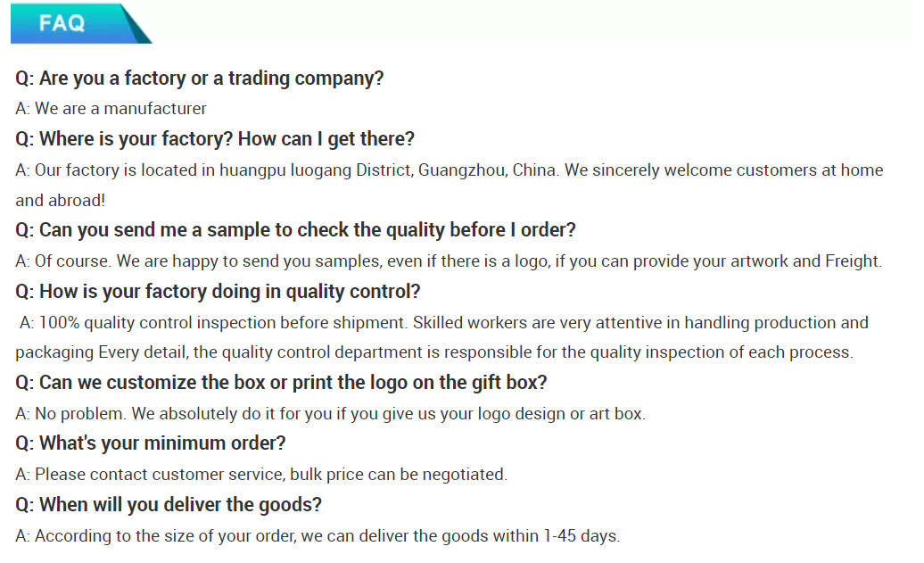Select the quality control question
This screenshot has width=924, height=563.
coord(218,292)
